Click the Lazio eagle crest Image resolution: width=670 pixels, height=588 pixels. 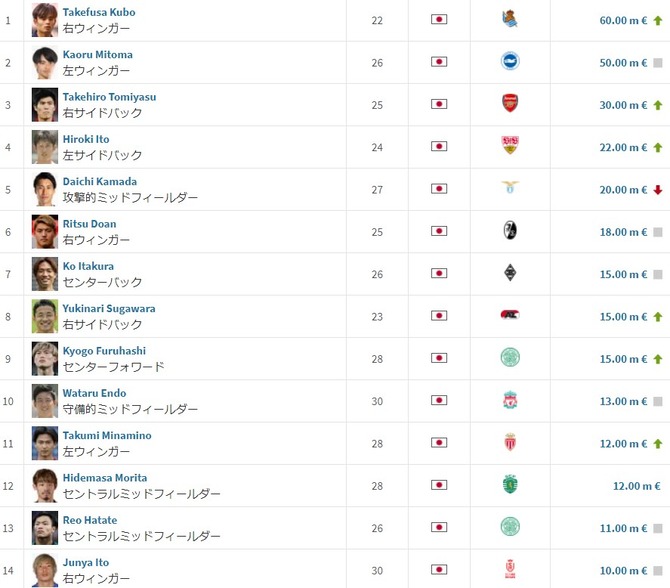pos(510,187)
